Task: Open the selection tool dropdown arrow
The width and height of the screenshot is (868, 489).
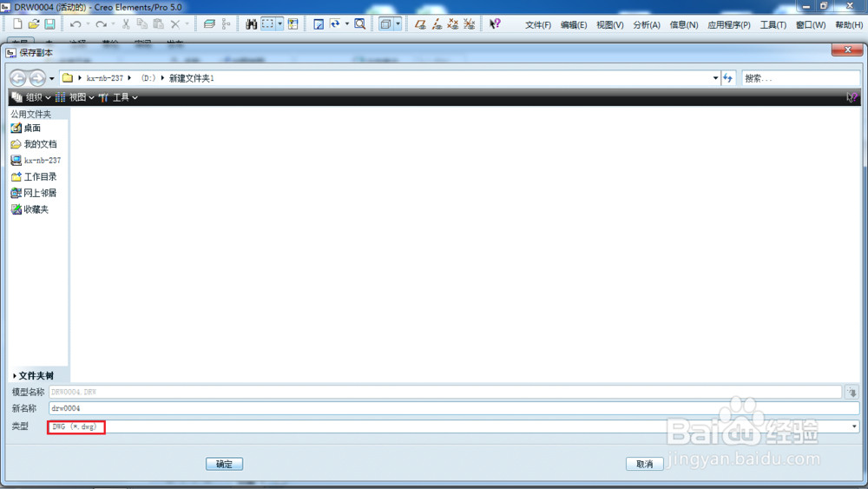Action: [x=280, y=23]
